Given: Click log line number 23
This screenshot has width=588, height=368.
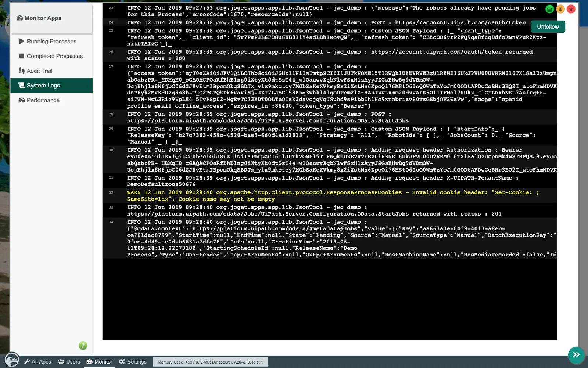Looking at the screenshot, I should pyautogui.click(x=111, y=8).
